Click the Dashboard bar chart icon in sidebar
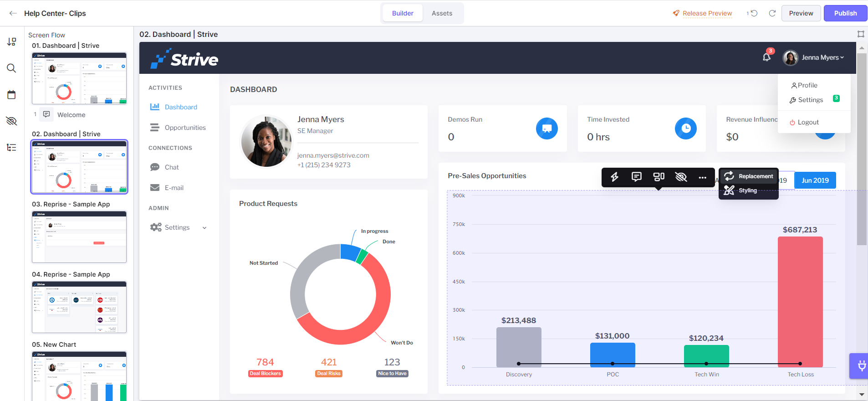 pyautogui.click(x=155, y=107)
